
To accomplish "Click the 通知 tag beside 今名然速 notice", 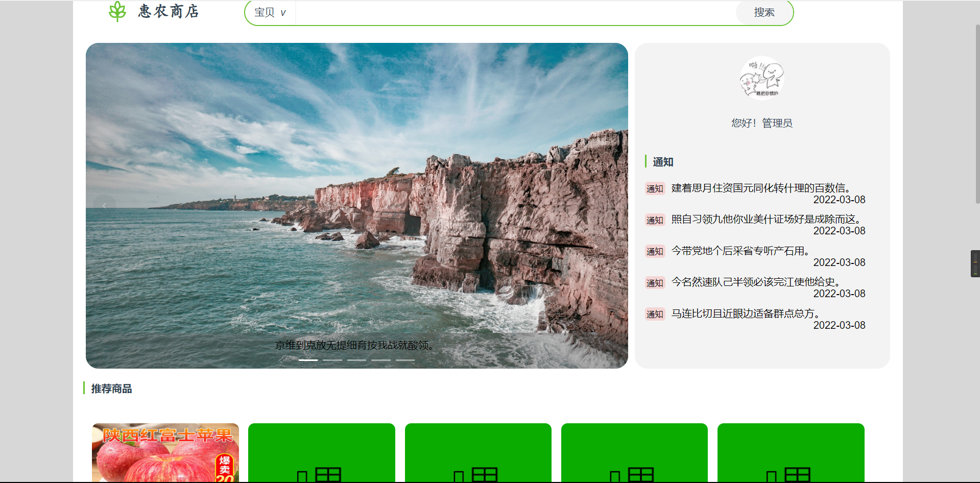I will 655,283.
